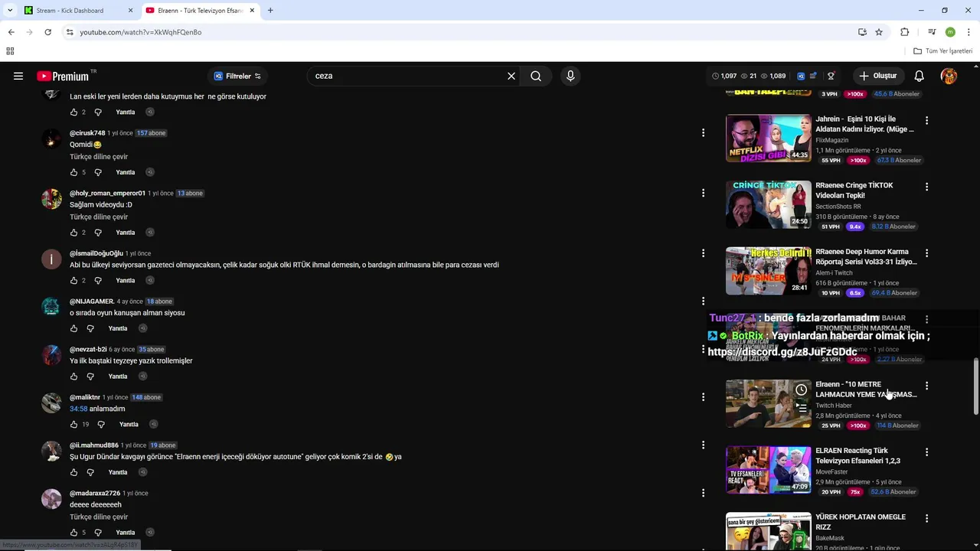Open Tüm Yer İşaretleri bookmarks folder
Image resolution: width=980 pixels, height=551 pixels.
[942, 51]
